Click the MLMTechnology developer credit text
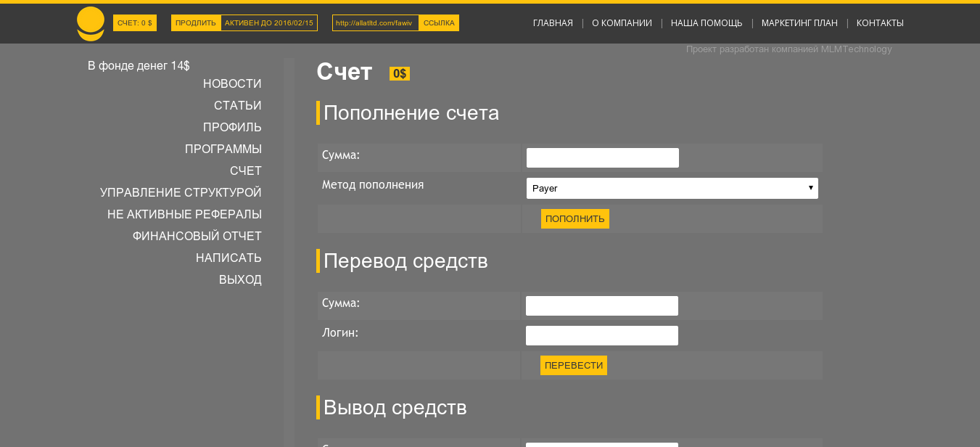 (x=789, y=49)
